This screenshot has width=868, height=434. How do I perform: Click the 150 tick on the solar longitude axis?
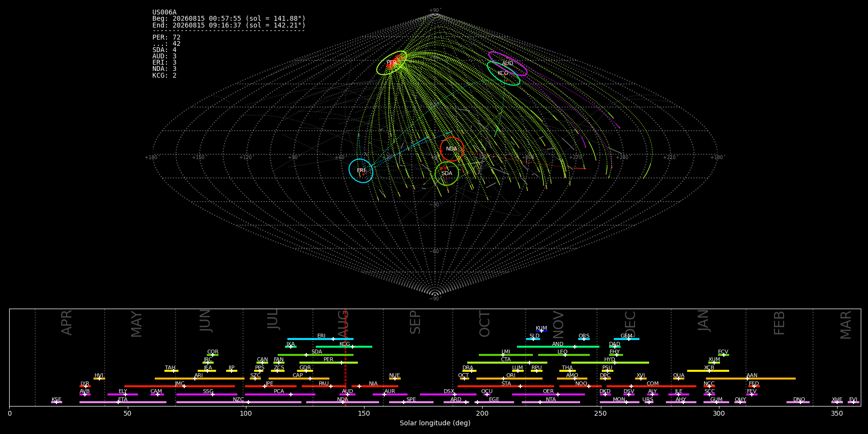(364, 413)
